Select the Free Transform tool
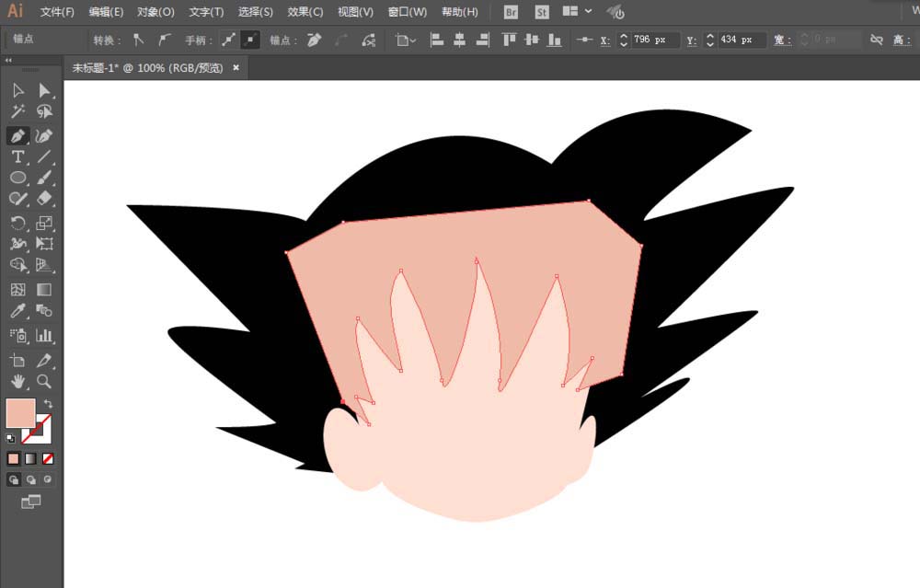Viewport: 920px width, 588px height. point(44,244)
